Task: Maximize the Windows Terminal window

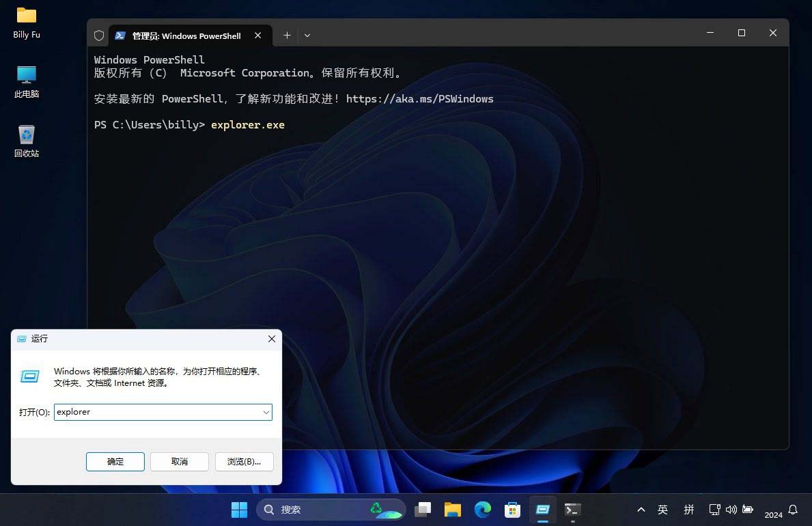Action: coord(742,33)
